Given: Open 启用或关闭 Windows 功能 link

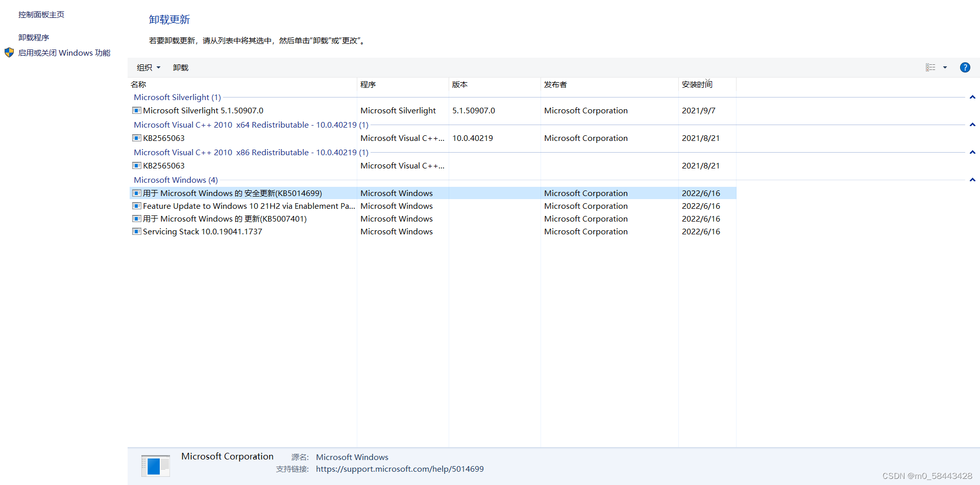Looking at the screenshot, I should point(64,53).
